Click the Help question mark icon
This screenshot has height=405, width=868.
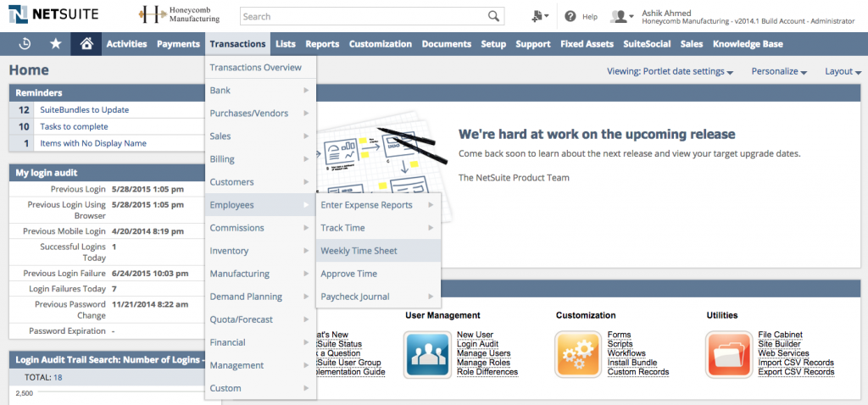coord(570,17)
